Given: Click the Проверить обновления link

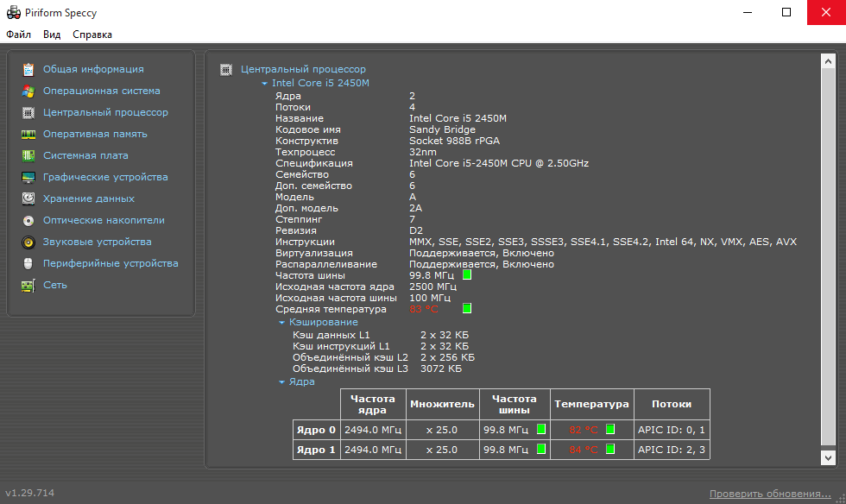Looking at the screenshot, I should click(x=770, y=494).
